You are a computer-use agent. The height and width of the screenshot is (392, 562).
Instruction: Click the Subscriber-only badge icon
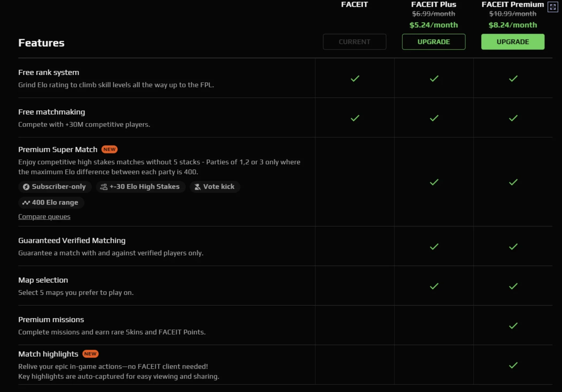(26, 187)
